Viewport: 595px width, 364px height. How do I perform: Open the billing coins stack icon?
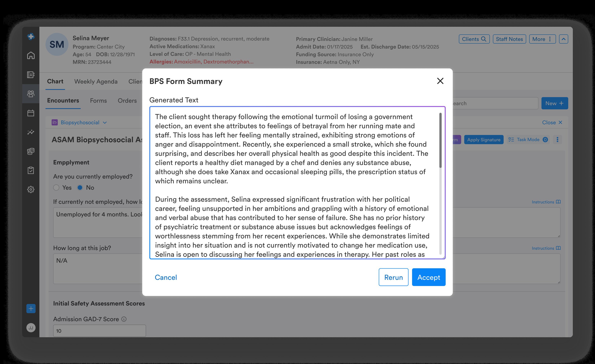pos(31,151)
